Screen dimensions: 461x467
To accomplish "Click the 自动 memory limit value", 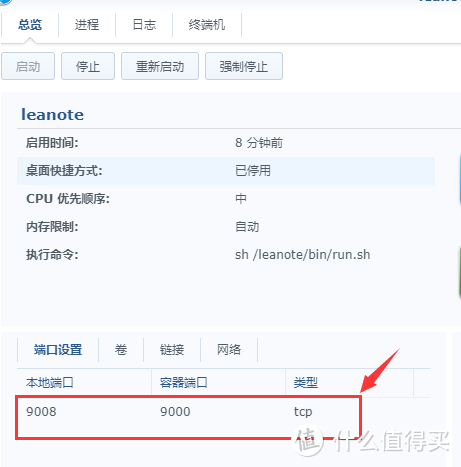I will [x=247, y=227].
